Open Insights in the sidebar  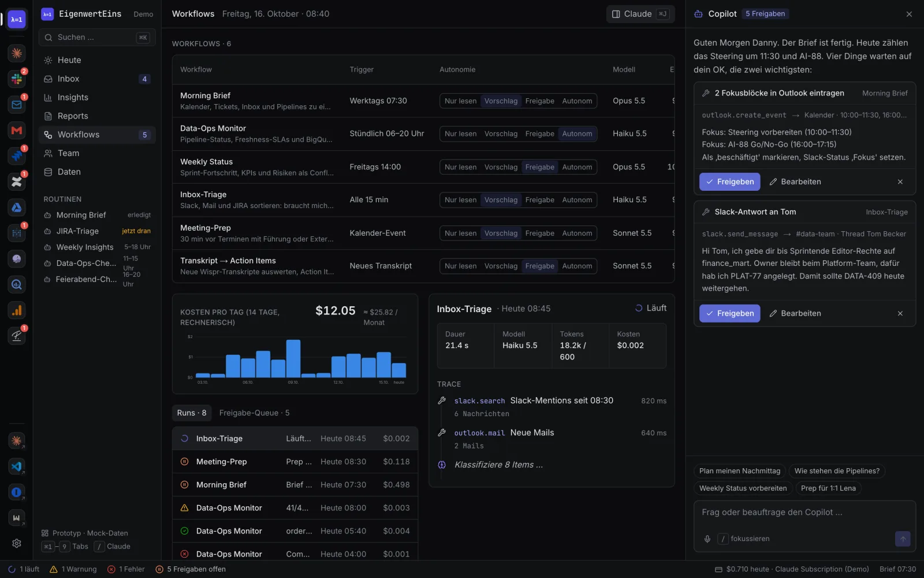pos(97,98)
